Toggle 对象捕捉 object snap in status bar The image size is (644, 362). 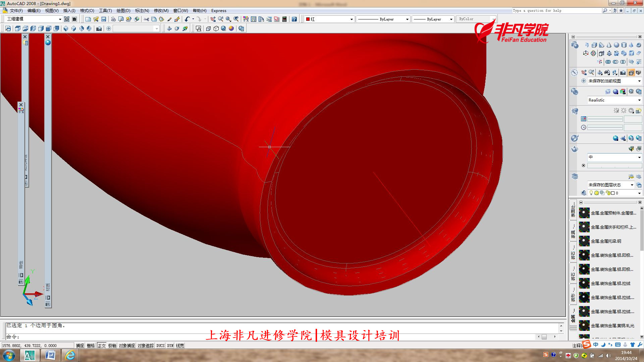(127, 346)
